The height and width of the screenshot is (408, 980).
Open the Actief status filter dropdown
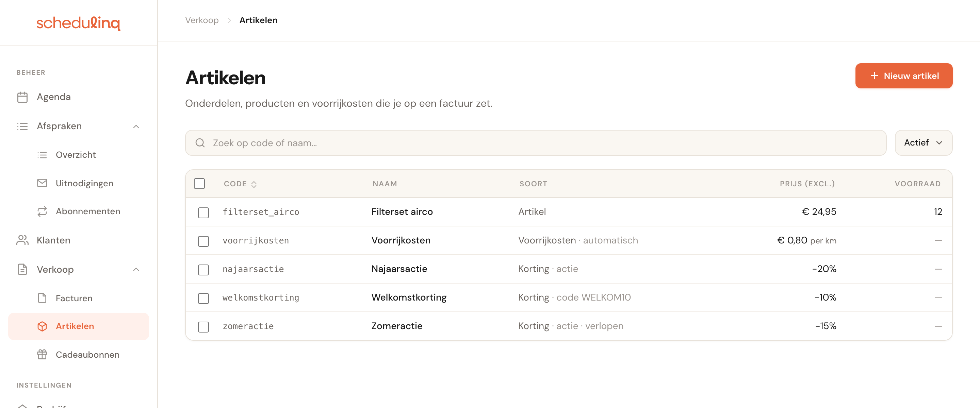point(923,143)
